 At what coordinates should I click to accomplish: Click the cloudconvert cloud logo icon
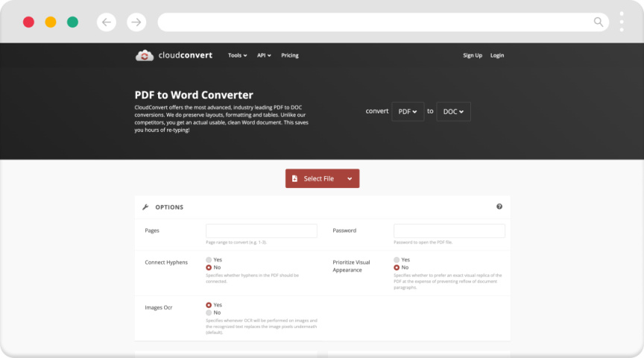(x=144, y=55)
